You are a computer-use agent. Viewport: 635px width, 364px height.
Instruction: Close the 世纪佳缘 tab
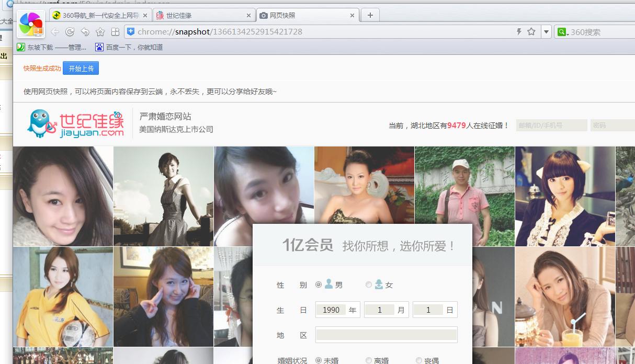pos(248,15)
